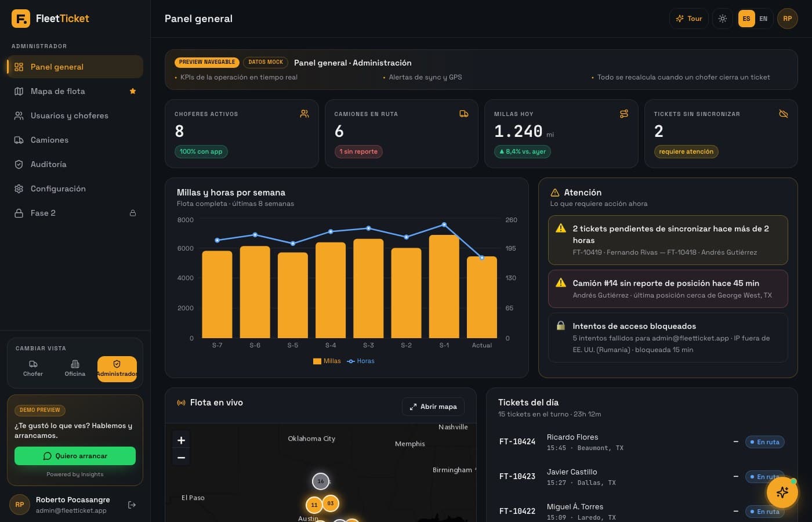Switch language to ES

click(746, 19)
